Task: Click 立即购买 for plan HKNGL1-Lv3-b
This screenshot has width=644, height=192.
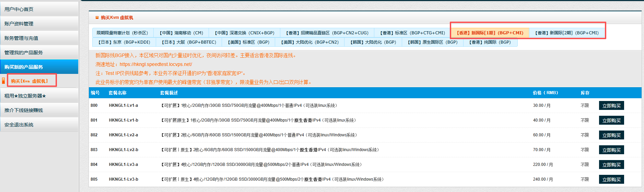Action: tap(611, 179)
